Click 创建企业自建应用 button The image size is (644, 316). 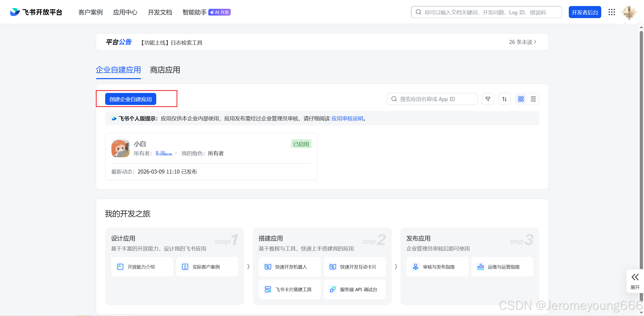[131, 99]
